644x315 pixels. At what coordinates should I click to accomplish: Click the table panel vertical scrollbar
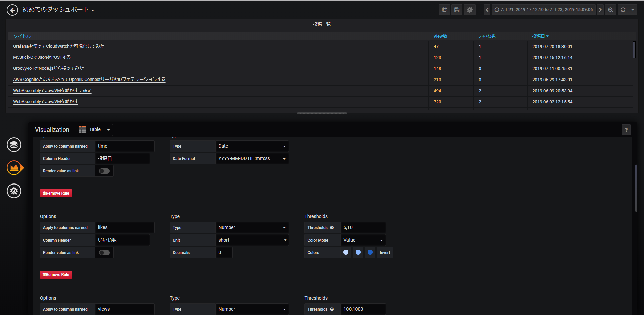point(634,50)
